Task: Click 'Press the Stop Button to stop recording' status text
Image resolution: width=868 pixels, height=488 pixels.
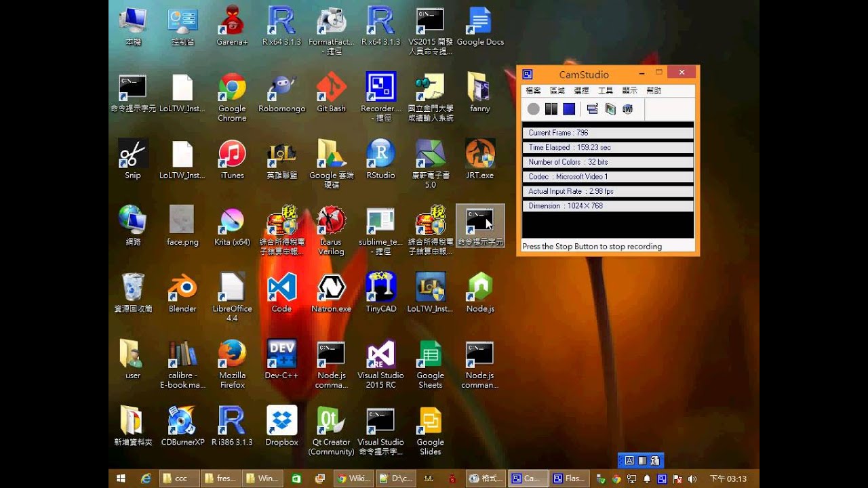Action: pyautogui.click(x=592, y=246)
